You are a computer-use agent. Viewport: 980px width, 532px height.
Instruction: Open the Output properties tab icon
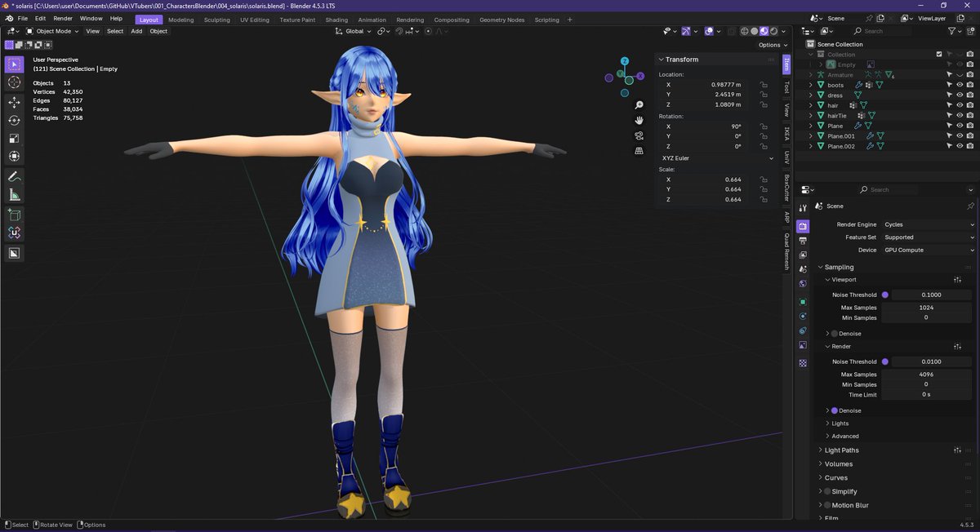(803, 241)
